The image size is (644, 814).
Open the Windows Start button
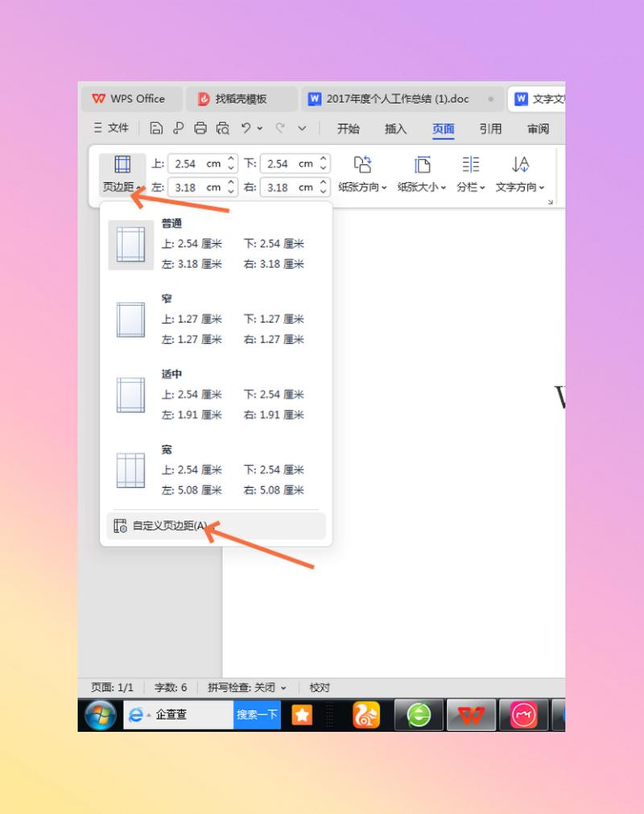coord(101,715)
